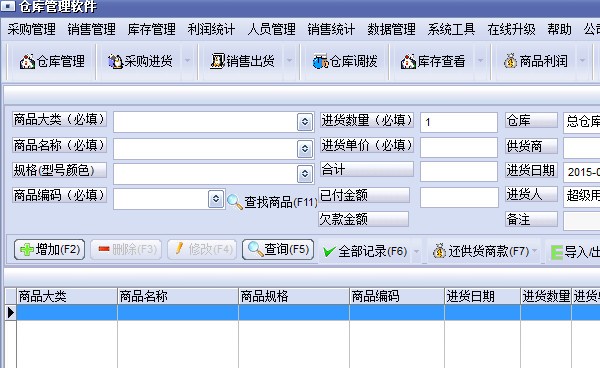Open the 采购管理 menu
The height and width of the screenshot is (368, 600).
pyautogui.click(x=31, y=29)
